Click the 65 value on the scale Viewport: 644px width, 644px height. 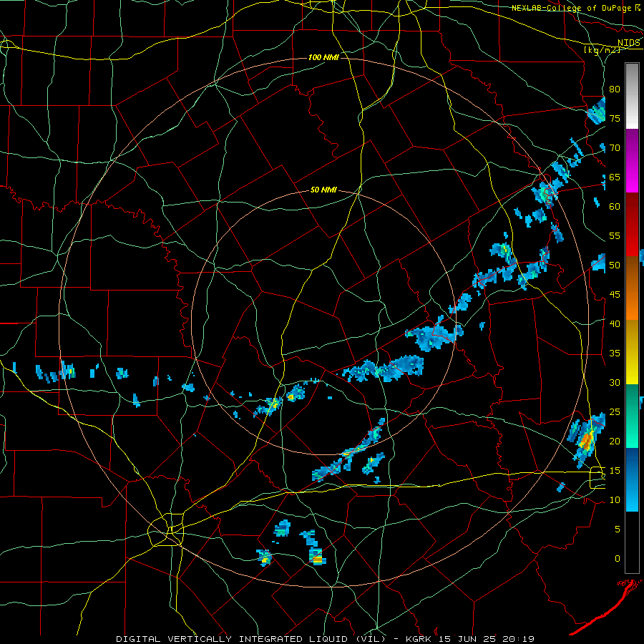615,177
